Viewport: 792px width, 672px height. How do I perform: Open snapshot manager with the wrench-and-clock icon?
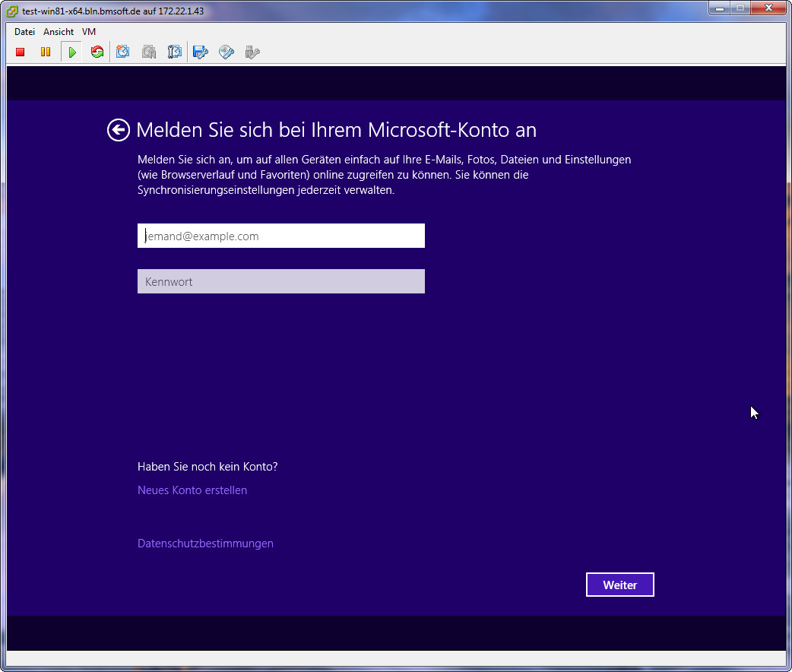tap(174, 52)
